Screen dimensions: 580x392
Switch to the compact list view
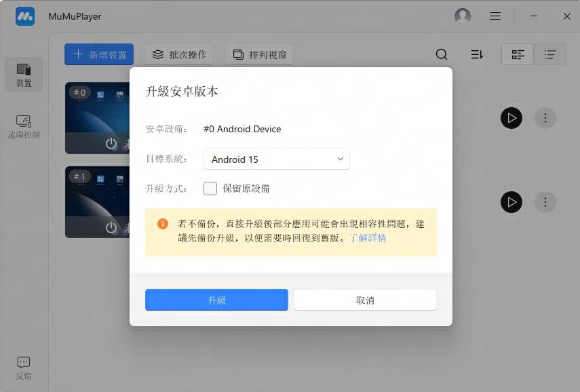pos(550,54)
